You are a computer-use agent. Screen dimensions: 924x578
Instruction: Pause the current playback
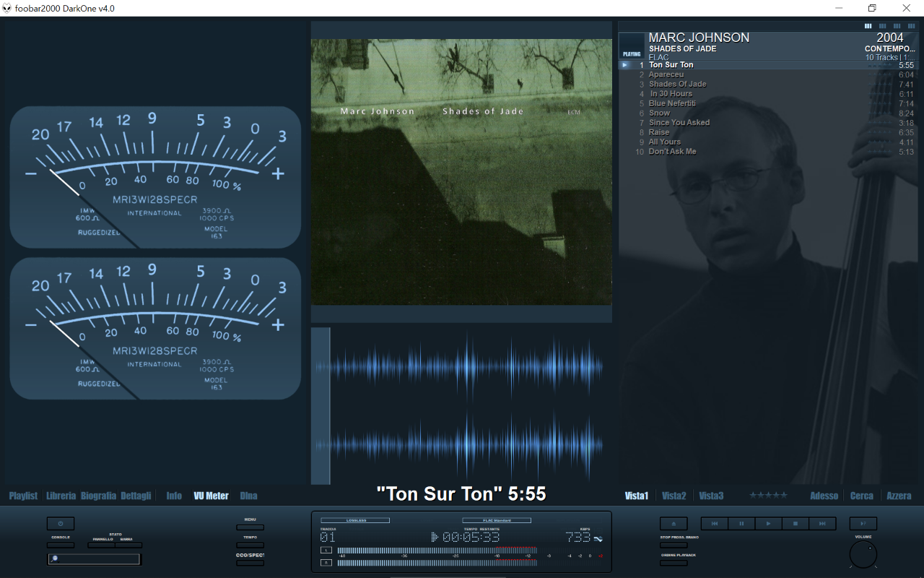[741, 524]
